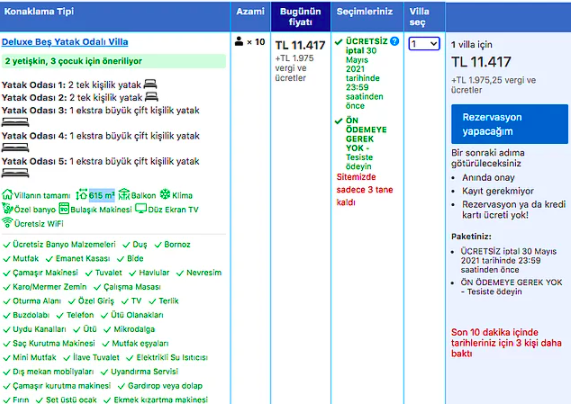Click the Balkon balcony icon
This screenshot has width=572, height=405.
(x=124, y=194)
